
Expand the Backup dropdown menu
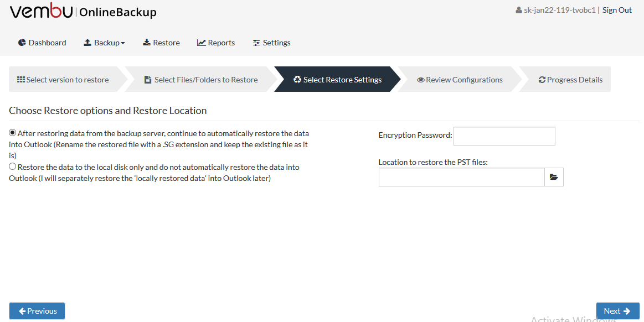pos(104,43)
